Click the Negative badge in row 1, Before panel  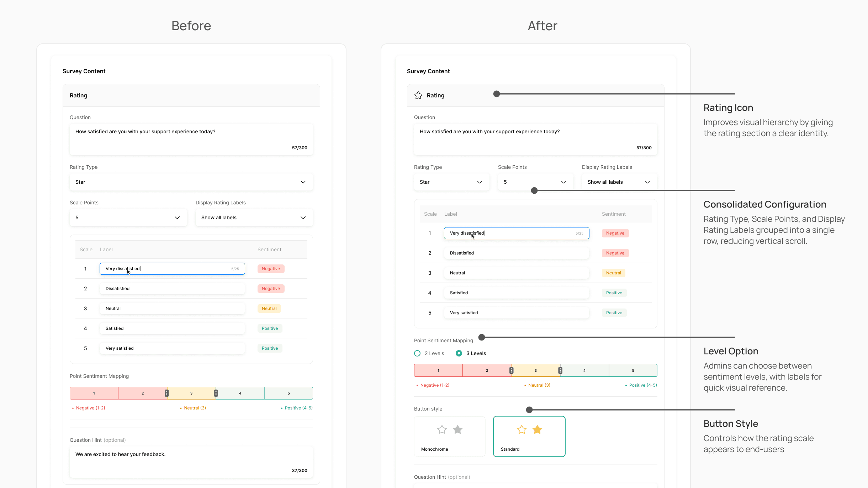click(x=271, y=269)
